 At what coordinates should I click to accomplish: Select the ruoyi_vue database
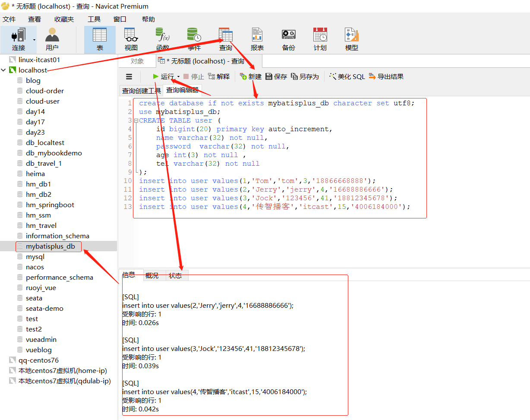[41, 287]
